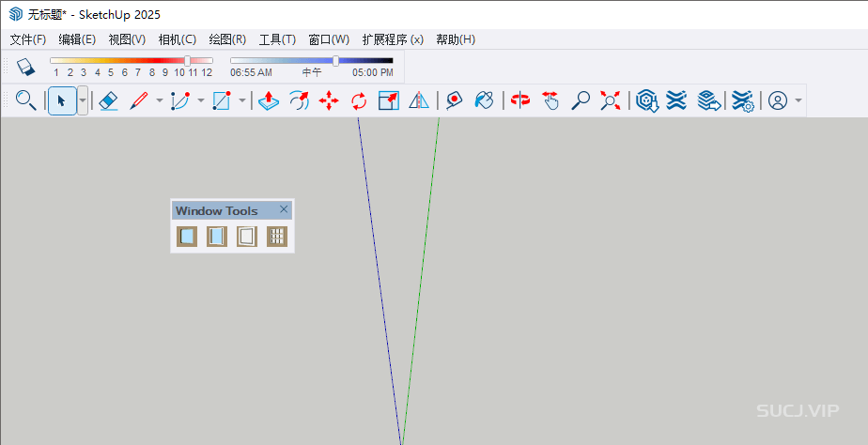Open the 绘图(R) menu
Screen dimensions: 868x445
click(x=227, y=39)
